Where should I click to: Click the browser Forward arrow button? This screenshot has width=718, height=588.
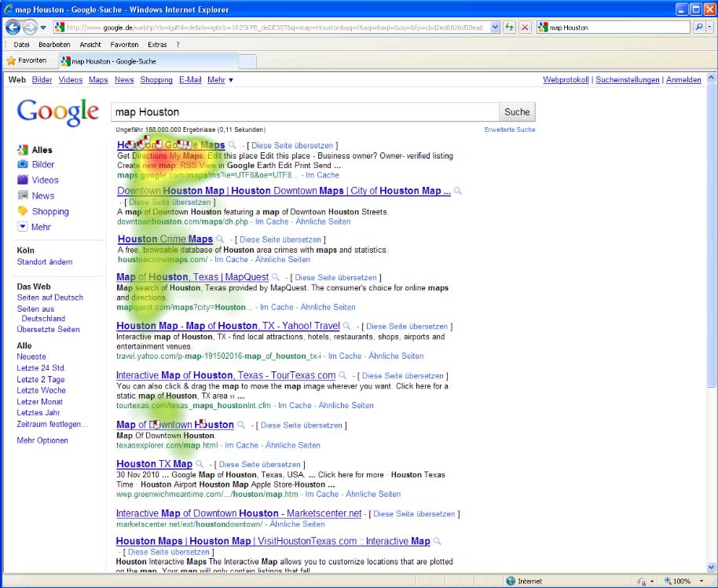tap(30, 27)
